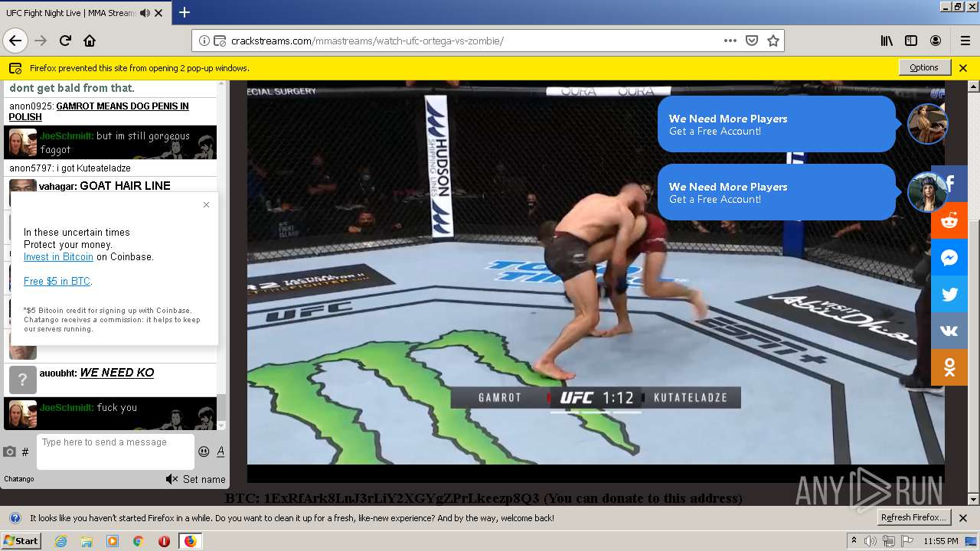Open chat emoji smiley picker
The image size is (980, 551).
204,452
